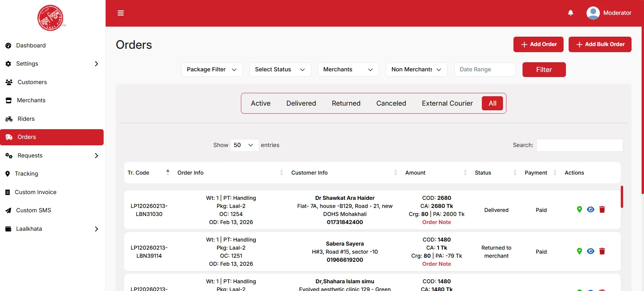The width and height of the screenshot is (644, 291).
Task: Open the Non Merchants dropdown
Action: (417, 70)
